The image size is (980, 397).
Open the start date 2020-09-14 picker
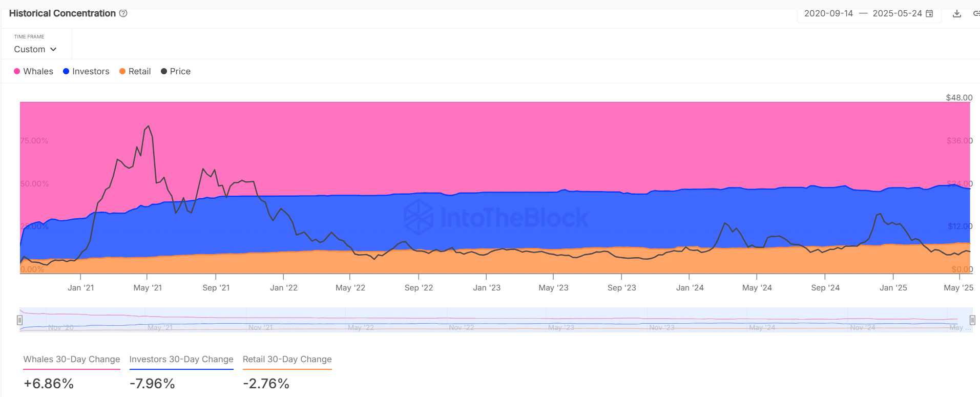pyautogui.click(x=828, y=13)
